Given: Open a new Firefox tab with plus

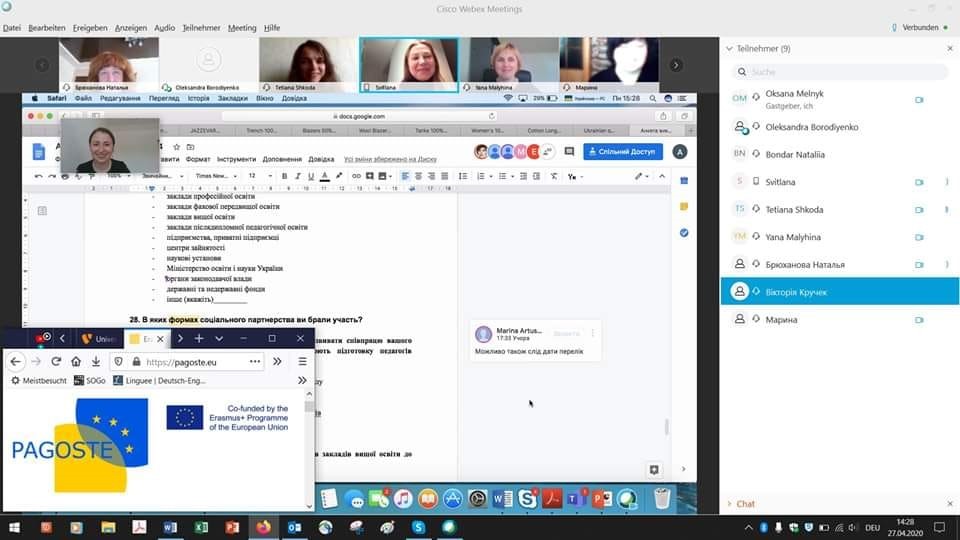Looking at the screenshot, I should (x=199, y=339).
